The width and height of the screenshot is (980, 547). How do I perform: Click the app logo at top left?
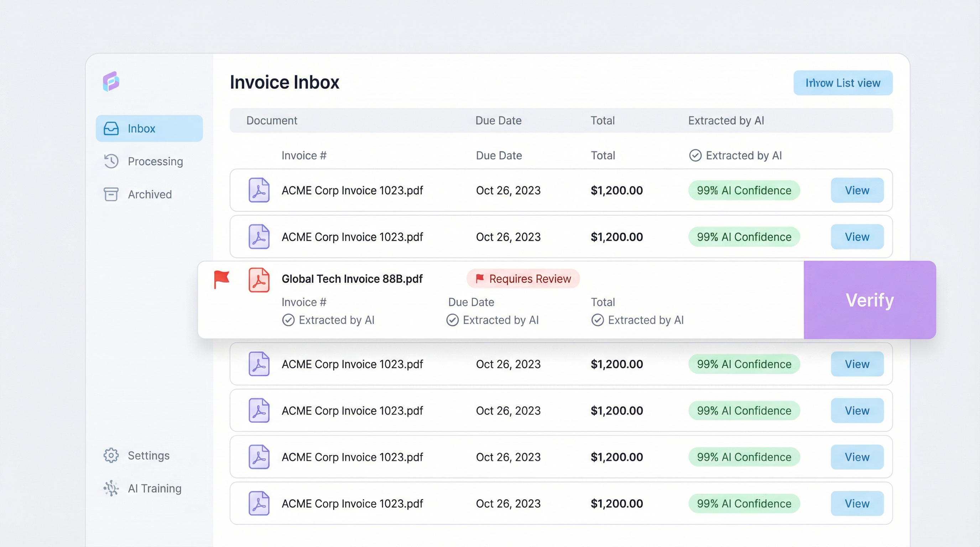pyautogui.click(x=110, y=82)
